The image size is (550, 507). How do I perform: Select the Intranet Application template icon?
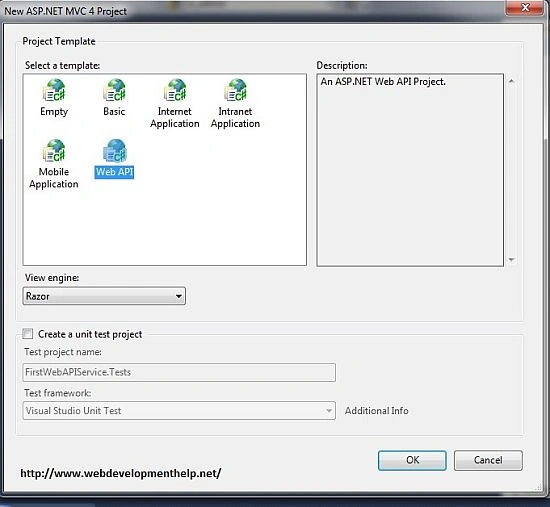click(235, 91)
